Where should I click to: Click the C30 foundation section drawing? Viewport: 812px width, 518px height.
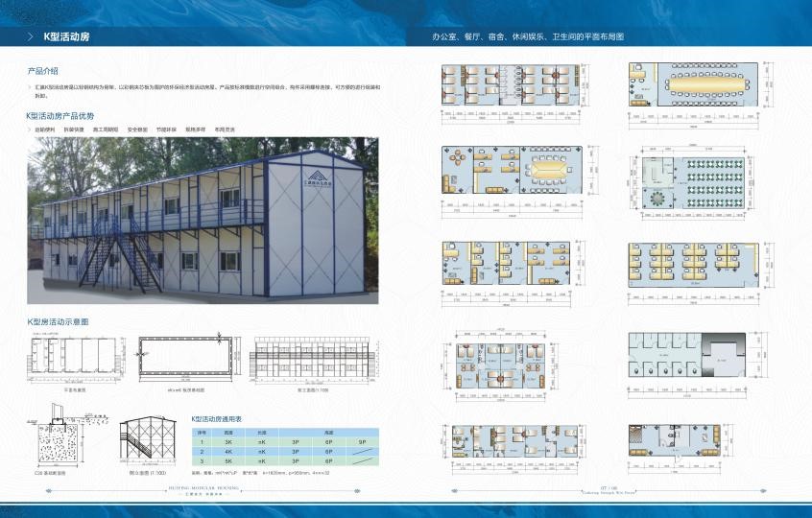point(57,439)
